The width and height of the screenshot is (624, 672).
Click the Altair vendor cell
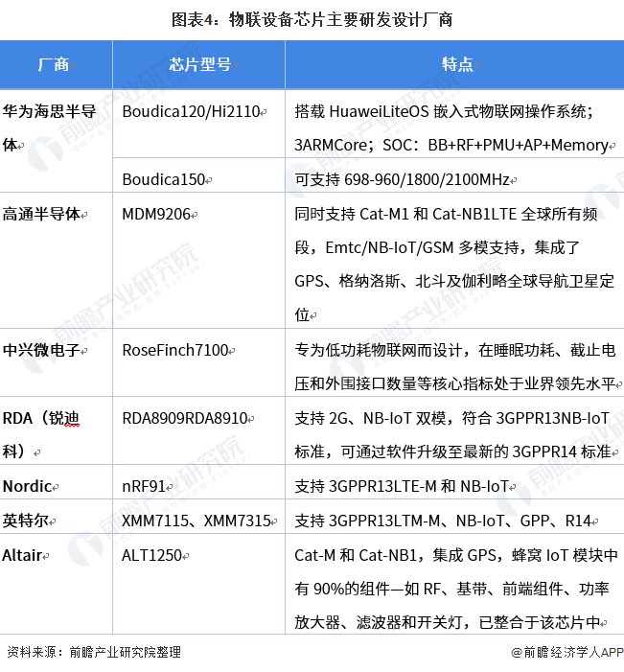click(57, 584)
